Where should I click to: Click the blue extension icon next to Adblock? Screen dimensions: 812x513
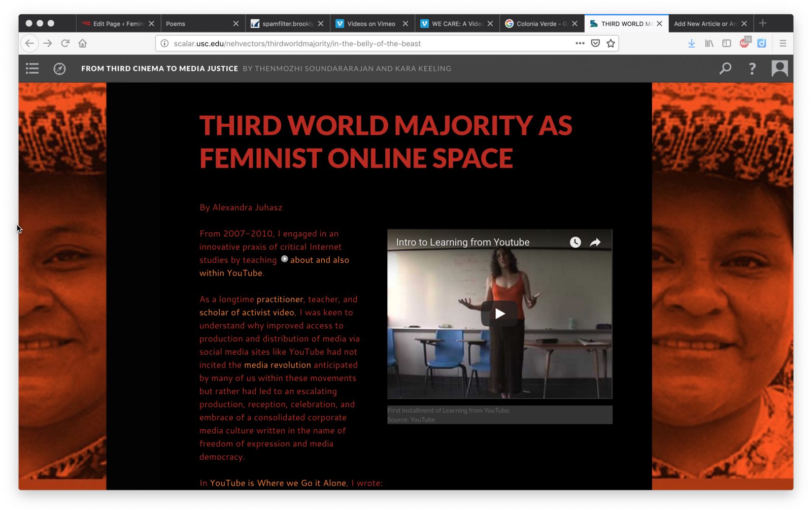(761, 44)
